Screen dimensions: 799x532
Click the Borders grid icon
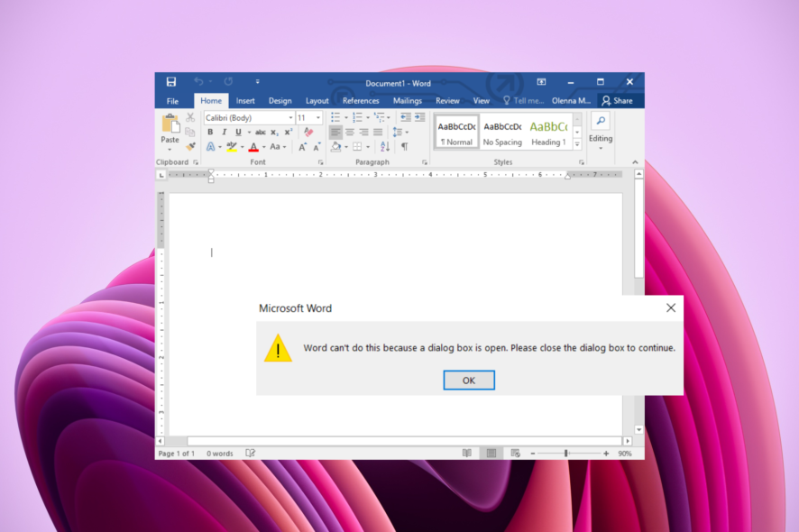pyautogui.click(x=357, y=147)
